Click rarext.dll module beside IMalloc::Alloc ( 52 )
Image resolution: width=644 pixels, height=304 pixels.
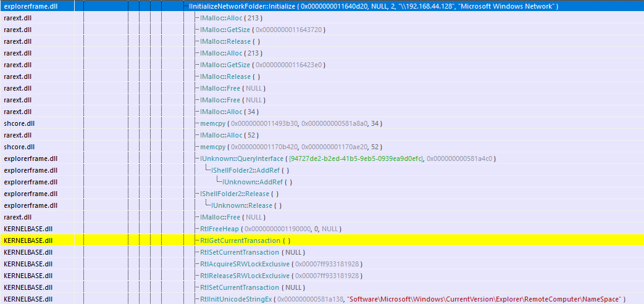[17, 135]
